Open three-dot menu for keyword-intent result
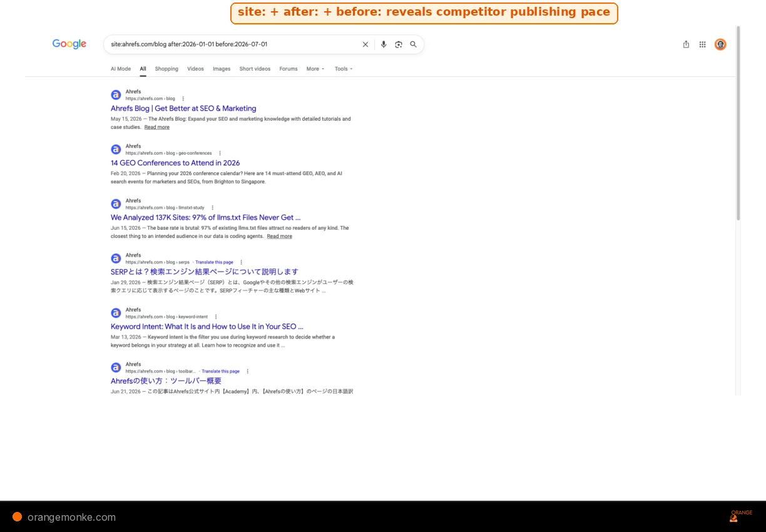766x532 pixels. (216, 317)
